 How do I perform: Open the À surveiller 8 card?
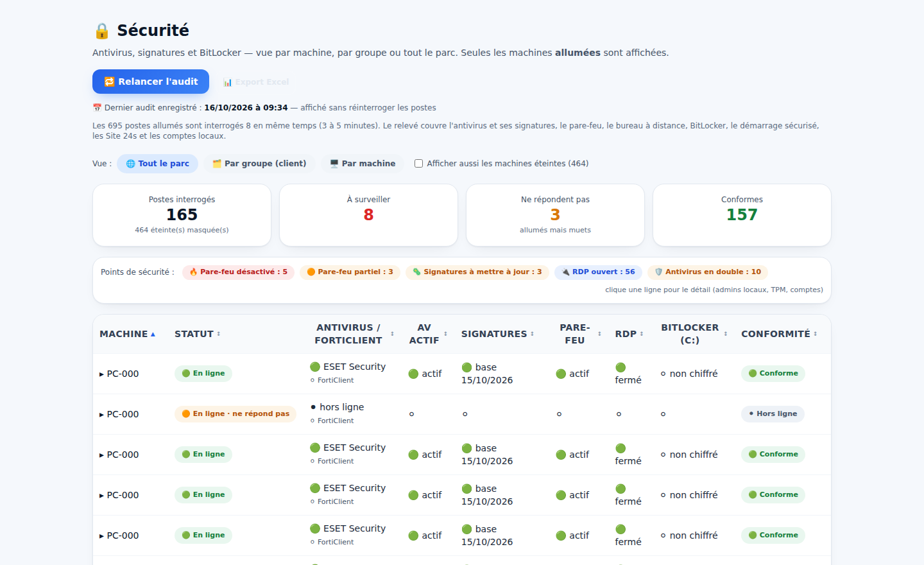tap(368, 215)
